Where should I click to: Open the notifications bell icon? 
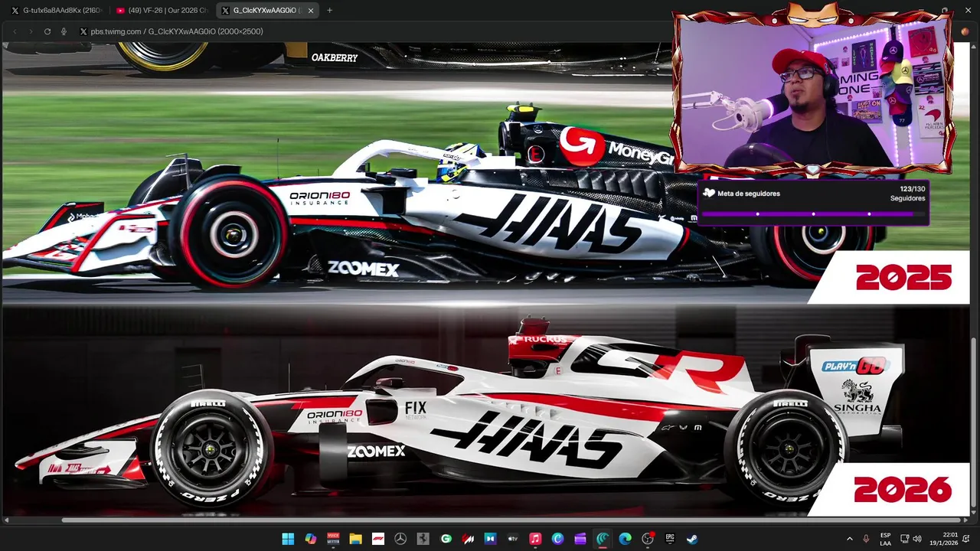point(967,539)
